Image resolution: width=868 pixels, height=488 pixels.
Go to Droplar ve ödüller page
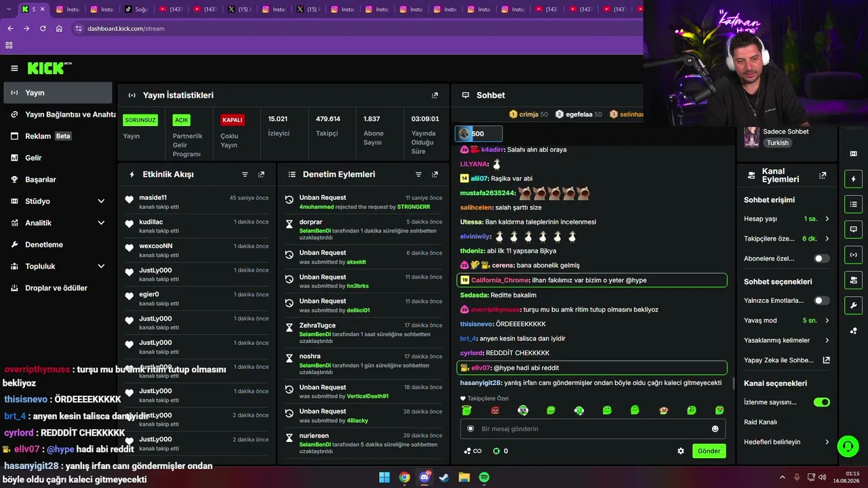tap(57, 288)
